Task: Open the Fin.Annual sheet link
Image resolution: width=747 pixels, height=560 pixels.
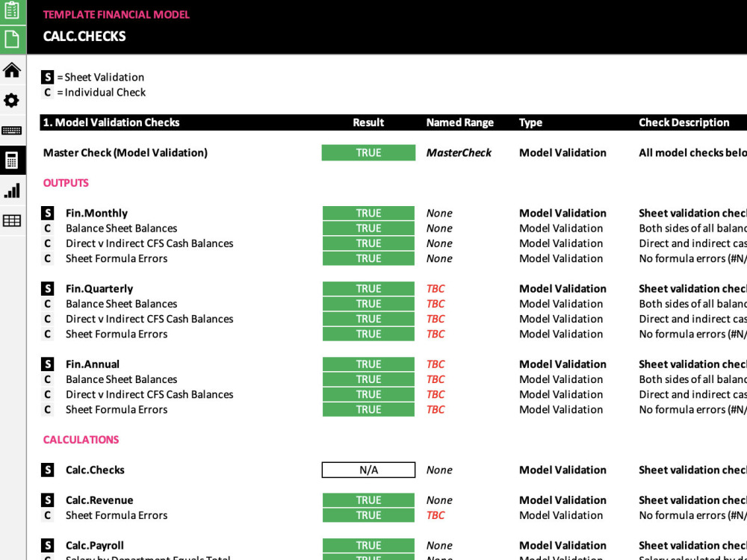Action: (93, 364)
